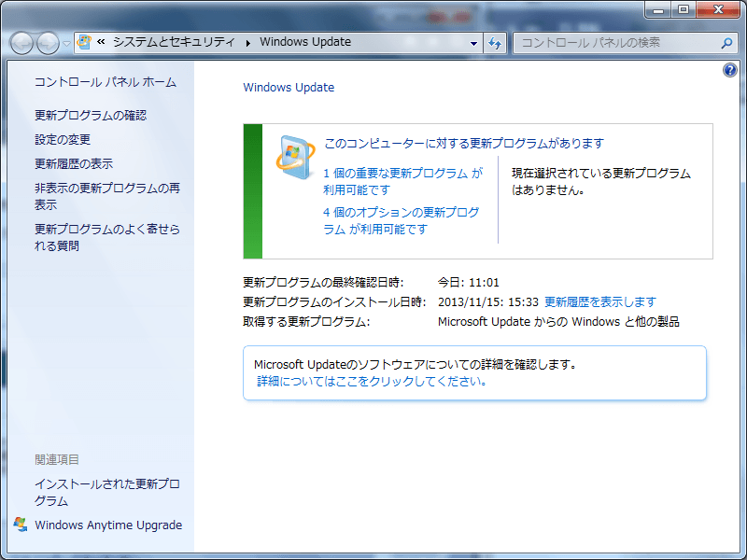Image resolution: width=747 pixels, height=560 pixels.
Task: Click 詳細についてはここをクリックしてください link
Action: coord(372,382)
